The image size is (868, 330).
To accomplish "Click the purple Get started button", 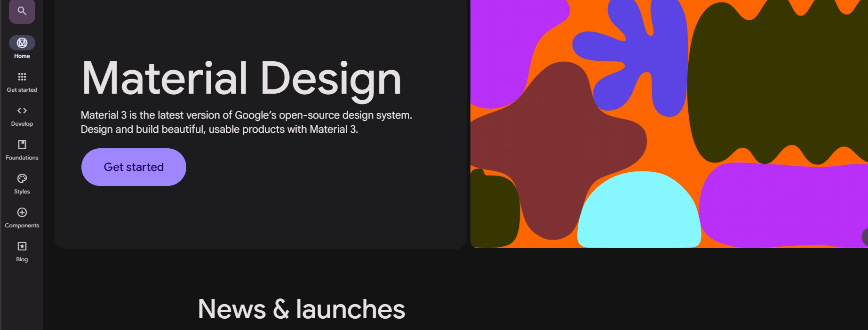I will pos(134,167).
